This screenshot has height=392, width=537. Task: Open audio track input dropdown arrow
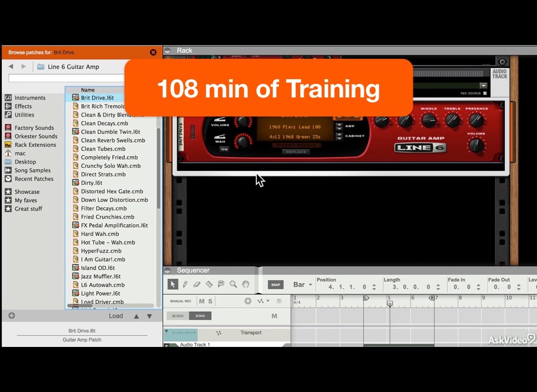(484, 85)
